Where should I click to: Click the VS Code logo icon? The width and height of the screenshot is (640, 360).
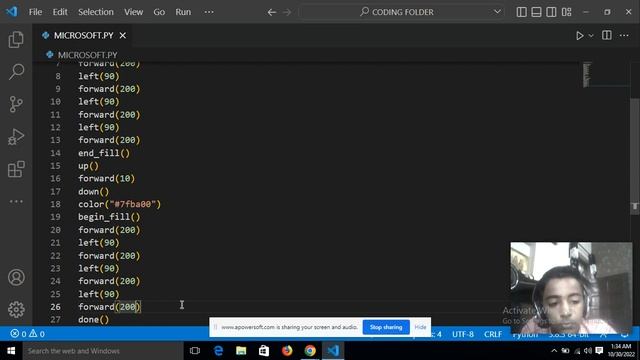[x=11, y=11]
